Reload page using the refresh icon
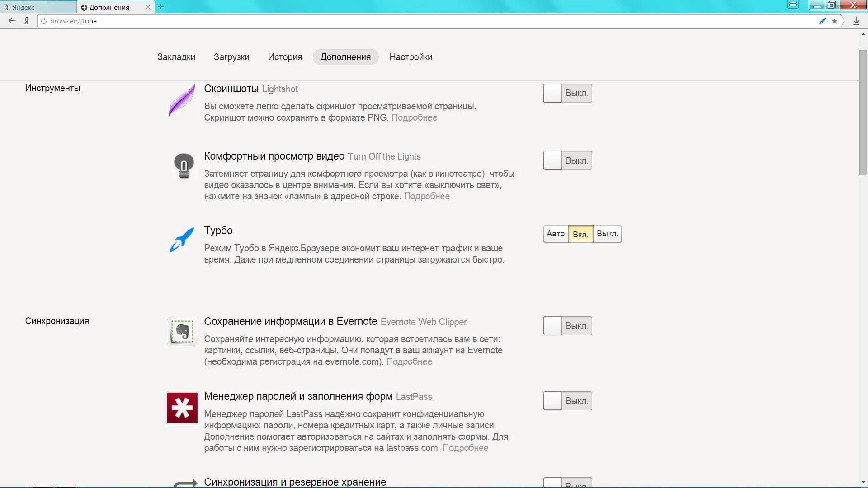The image size is (868, 488). point(44,21)
